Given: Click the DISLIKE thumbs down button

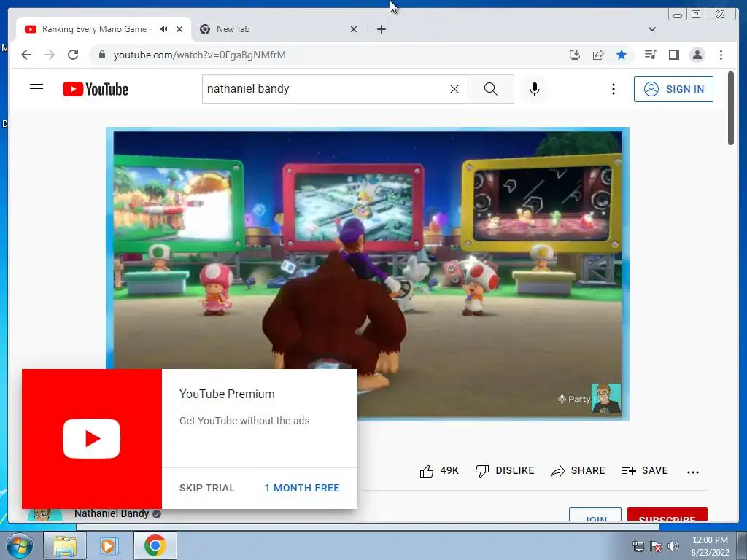Looking at the screenshot, I should [x=505, y=471].
